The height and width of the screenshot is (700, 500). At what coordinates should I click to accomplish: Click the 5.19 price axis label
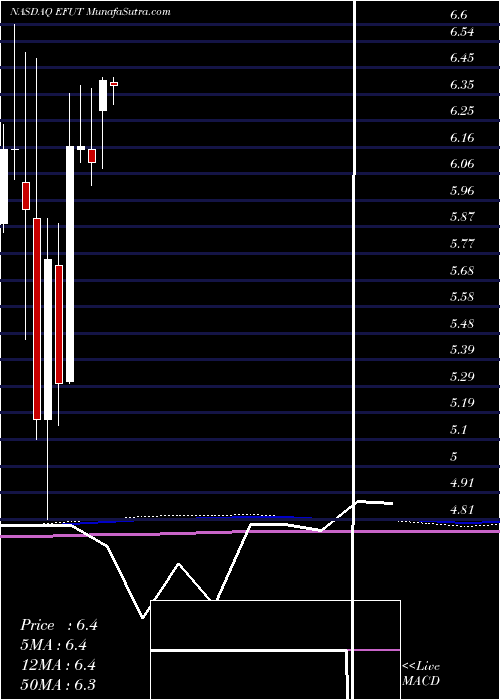(x=462, y=403)
